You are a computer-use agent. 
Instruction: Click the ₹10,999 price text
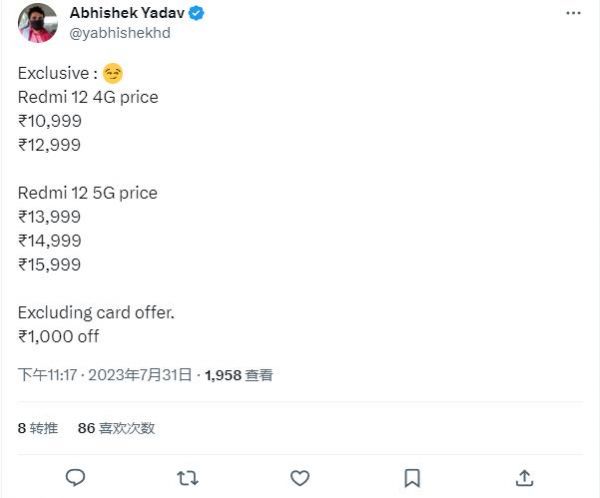coord(50,121)
